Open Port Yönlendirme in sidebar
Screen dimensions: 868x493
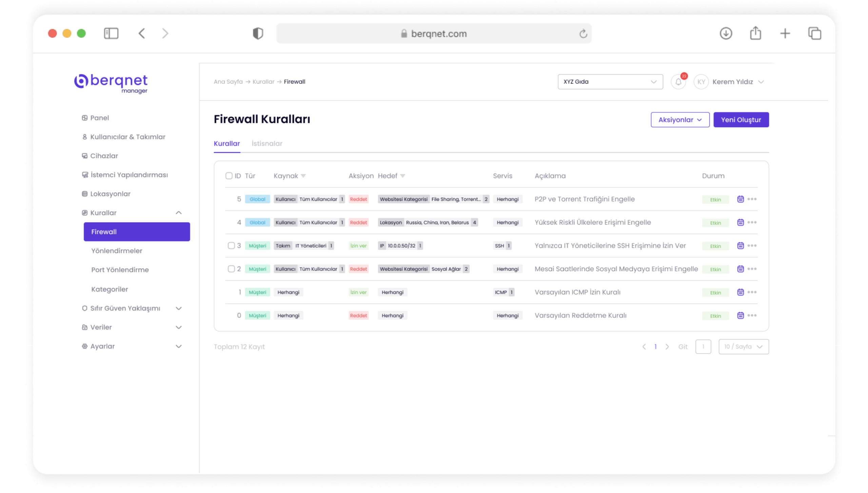tap(120, 270)
